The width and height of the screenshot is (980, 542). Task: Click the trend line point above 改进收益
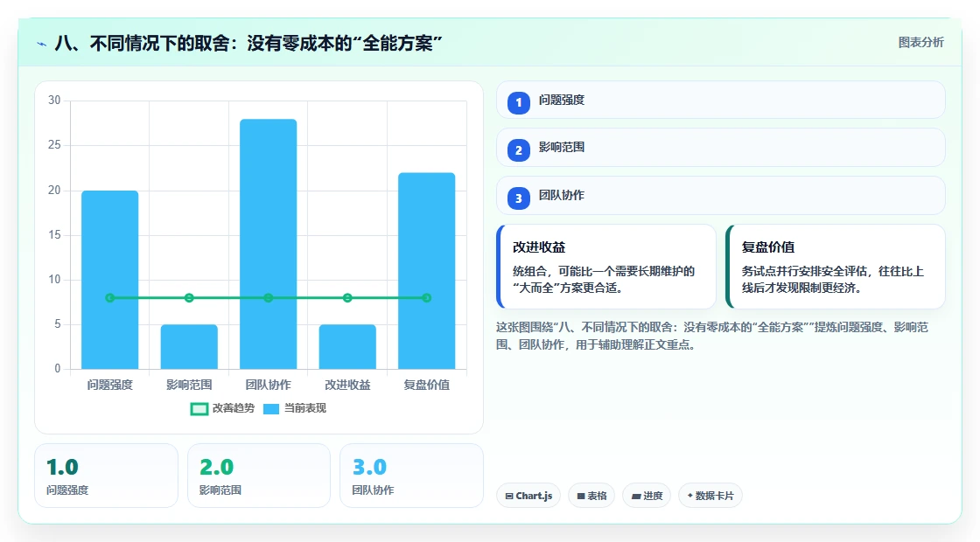(x=347, y=298)
